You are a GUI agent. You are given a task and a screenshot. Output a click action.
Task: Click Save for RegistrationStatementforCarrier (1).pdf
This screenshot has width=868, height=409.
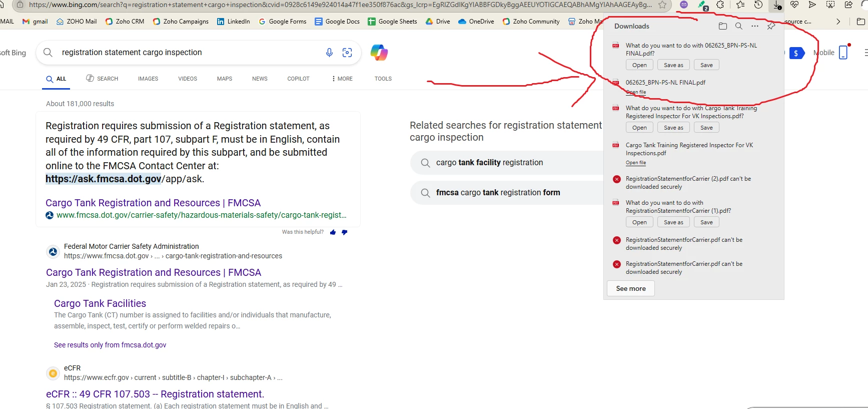coord(706,222)
